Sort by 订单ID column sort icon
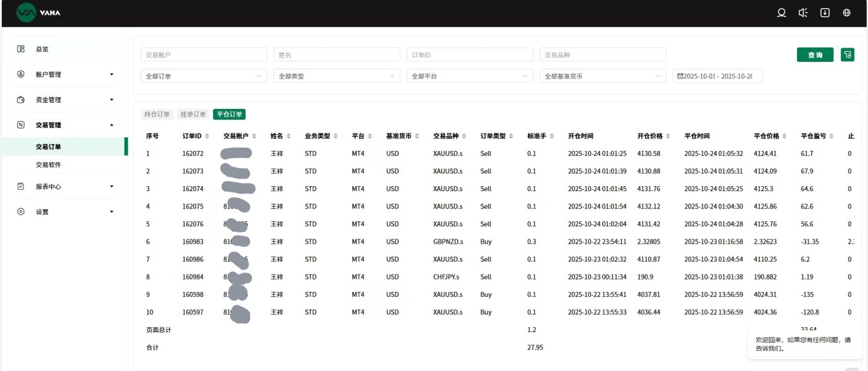The height and width of the screenshot is (371, 868). [207, 136]
